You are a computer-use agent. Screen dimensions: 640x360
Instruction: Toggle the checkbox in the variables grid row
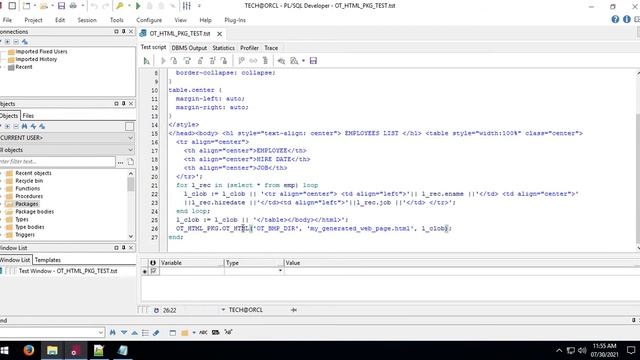pyautogui.click(x=154, y=271)
